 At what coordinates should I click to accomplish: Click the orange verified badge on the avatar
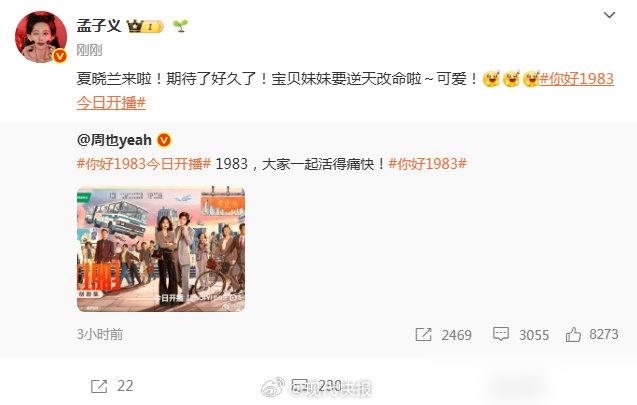tap(60, 56)
